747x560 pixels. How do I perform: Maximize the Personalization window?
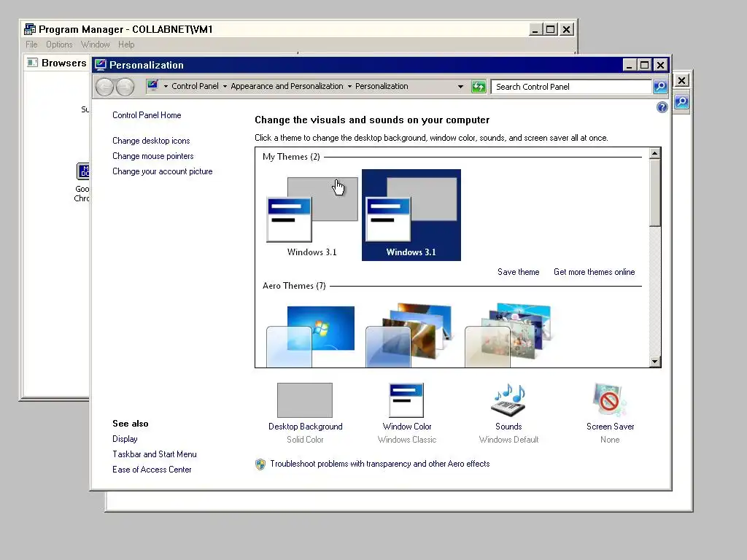[x=645, y=65]
